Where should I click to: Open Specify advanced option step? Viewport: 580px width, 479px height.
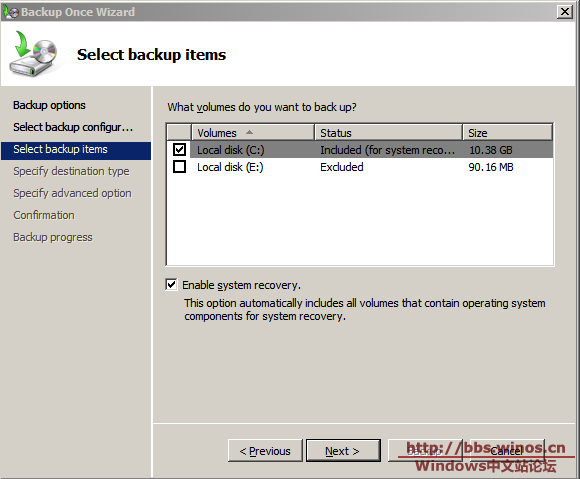(72, 193)
